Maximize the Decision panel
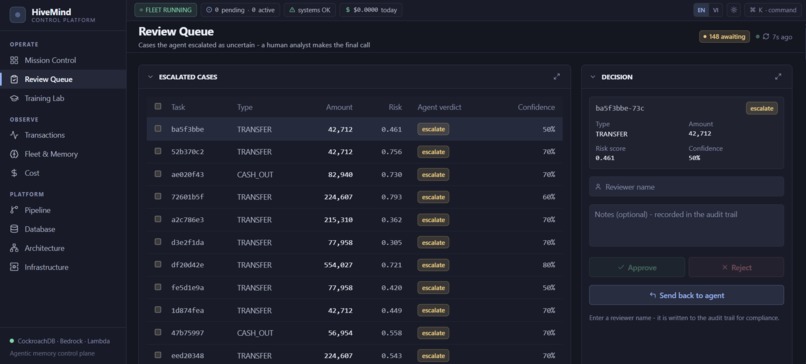The height and width of the screenshot is (364, 806). [x=778, y=77]
